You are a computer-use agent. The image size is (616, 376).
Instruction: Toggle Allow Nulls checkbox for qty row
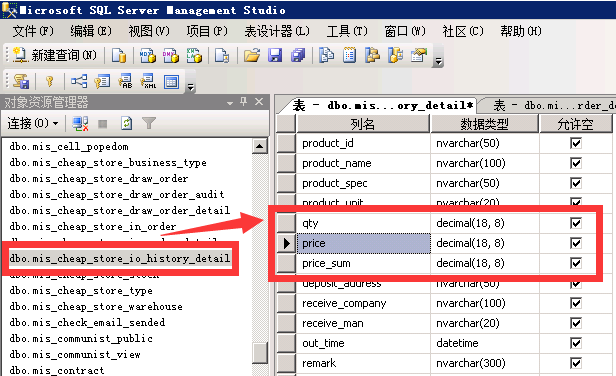(576, 223)
